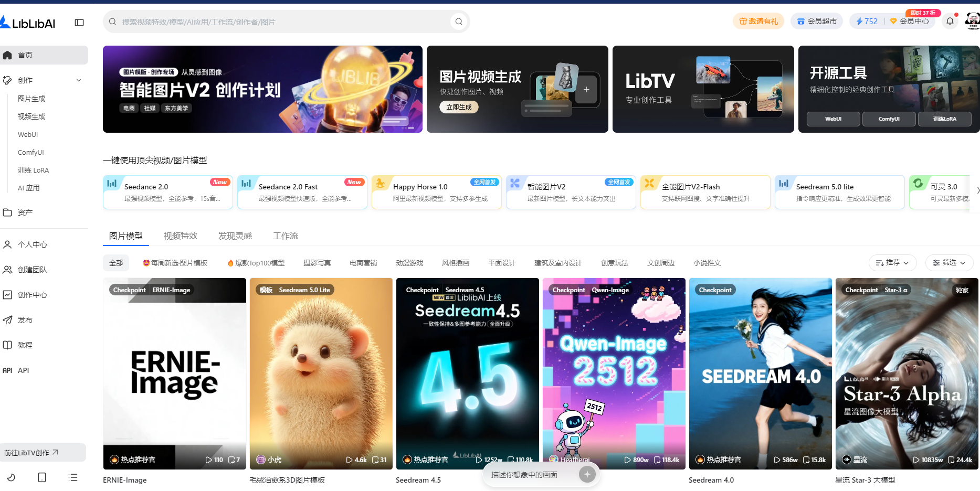The image size is (980, 491).
Task: Open Star-3 Alpha model thumbnail
Action: [x=907, y=373]
